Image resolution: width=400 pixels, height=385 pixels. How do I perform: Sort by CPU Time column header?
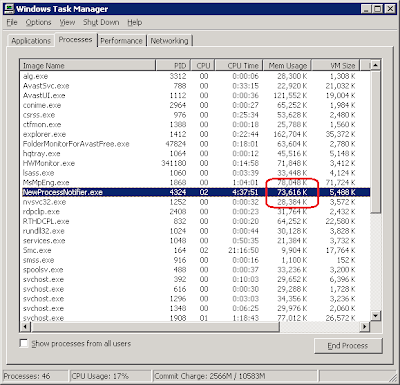pyautogui.click(x=239, y=65)
